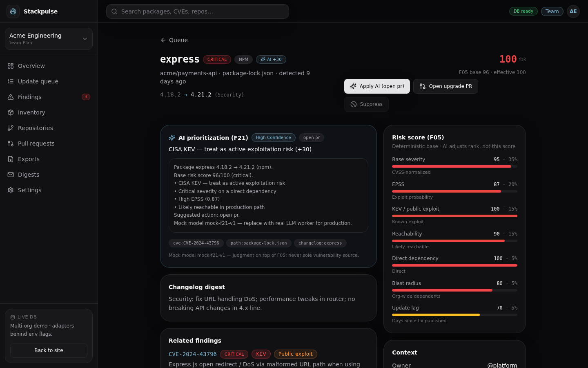
Task: Click the sparkle icon in AI +30 badge
Action: (263, 59)
